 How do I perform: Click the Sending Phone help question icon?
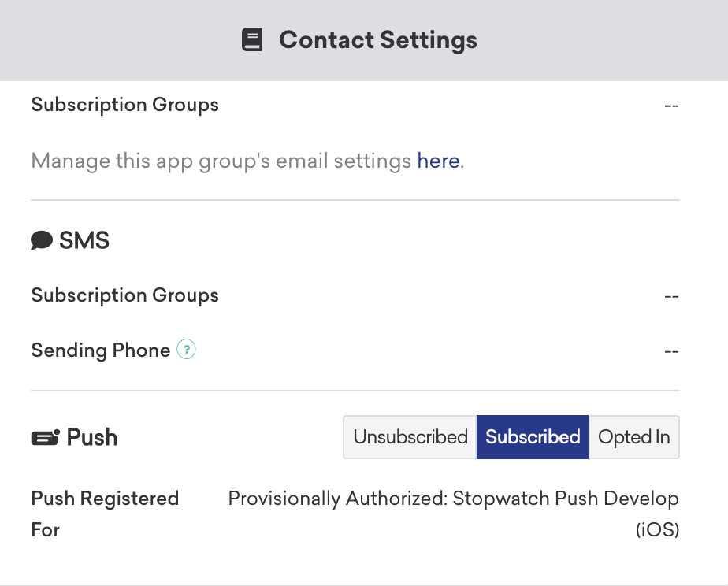tap(186, 350)
